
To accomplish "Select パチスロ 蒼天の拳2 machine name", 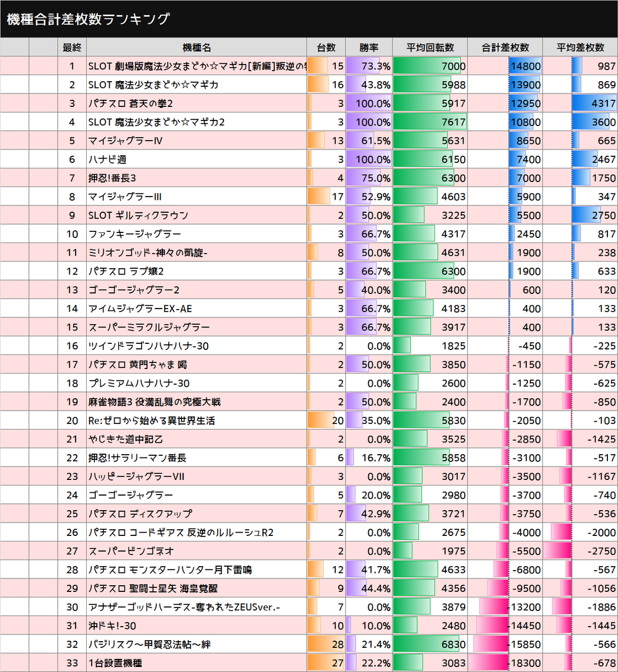I will 130,104.
